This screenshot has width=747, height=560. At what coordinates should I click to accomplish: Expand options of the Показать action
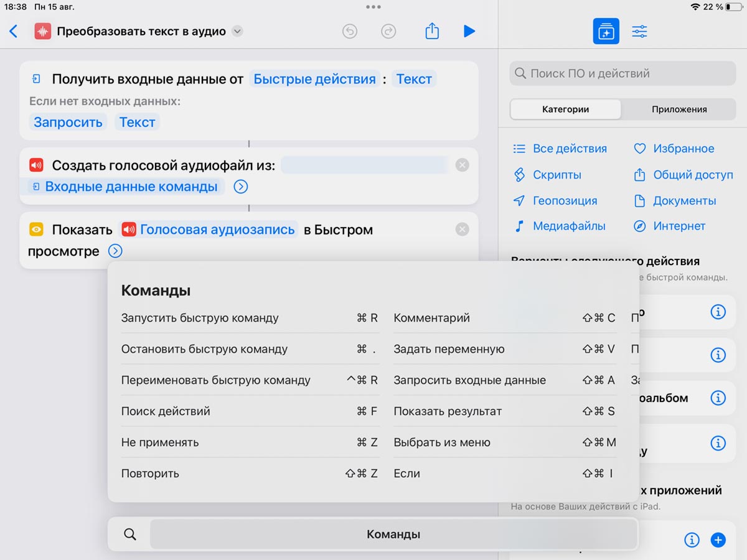pos(115,251)
